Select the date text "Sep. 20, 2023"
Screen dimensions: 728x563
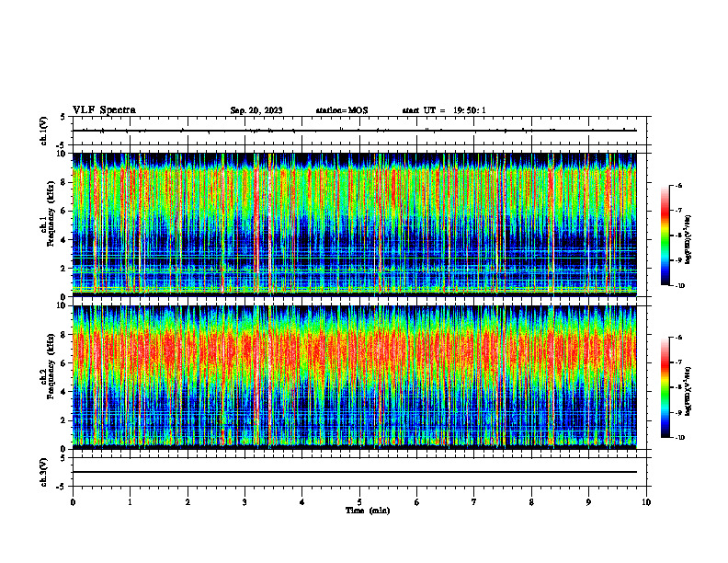click(256, 110)
